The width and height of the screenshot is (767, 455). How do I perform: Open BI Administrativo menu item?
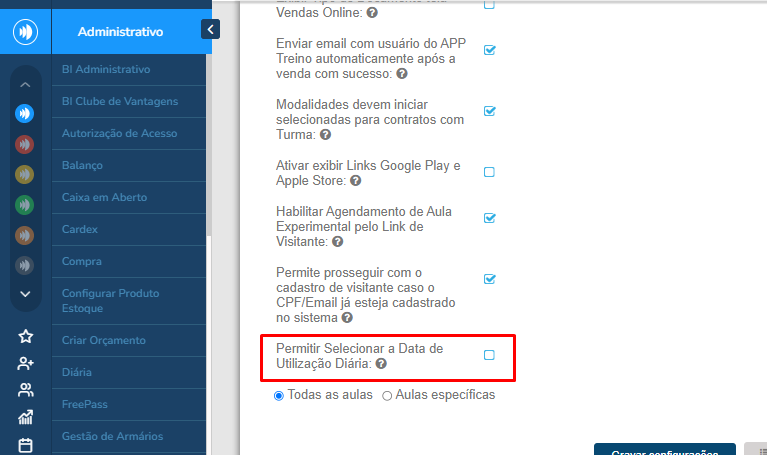coord(105,69)
